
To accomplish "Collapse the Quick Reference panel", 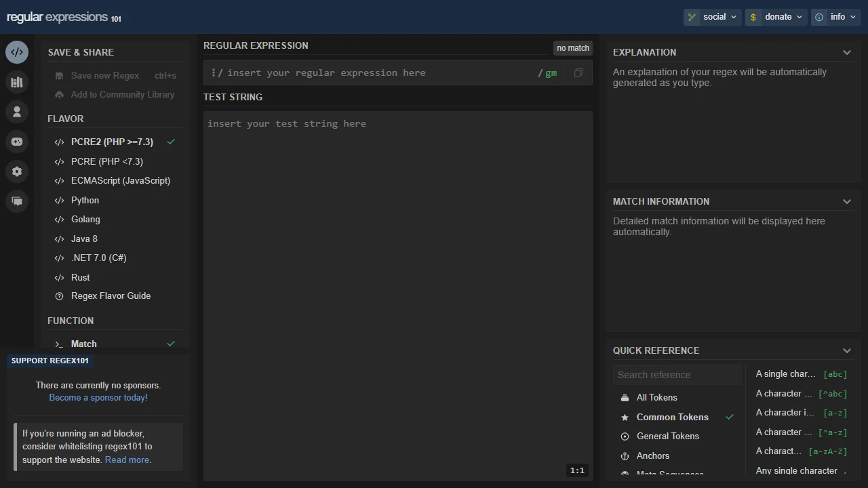I will click(x=846, y=350).
